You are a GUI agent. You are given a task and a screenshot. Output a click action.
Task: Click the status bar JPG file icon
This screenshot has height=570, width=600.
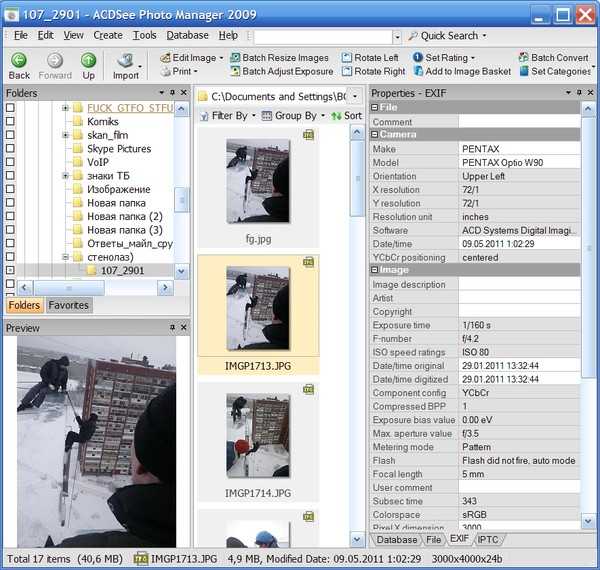(140, 559)
